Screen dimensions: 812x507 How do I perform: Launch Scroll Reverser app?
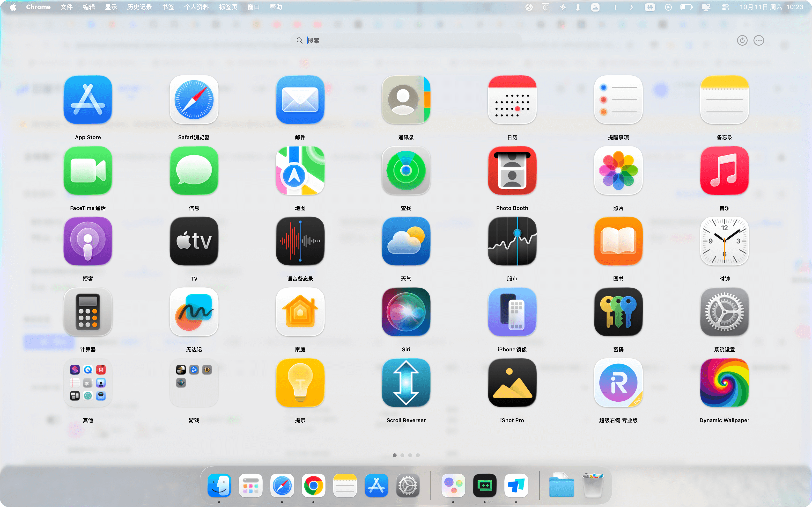(x=406, y=383)
